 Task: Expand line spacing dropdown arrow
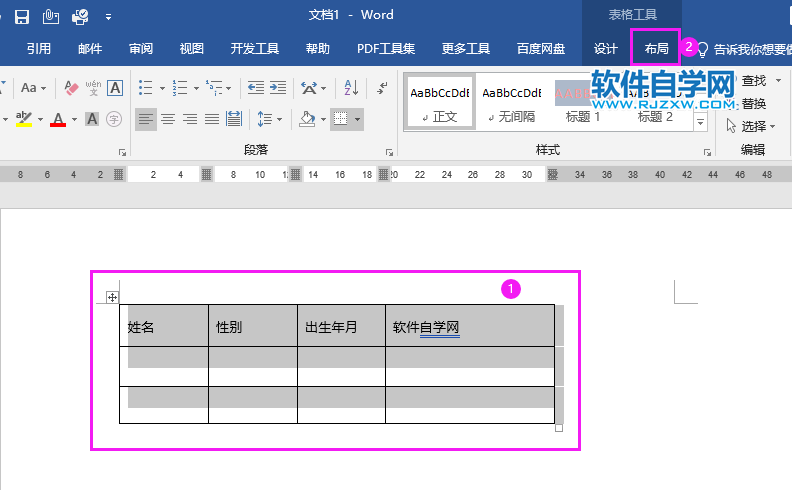click(279, 120)
